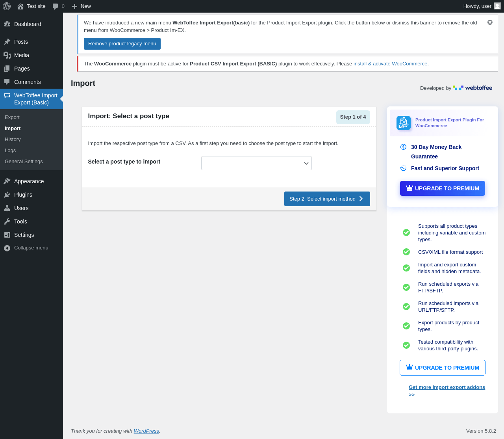
Task: Click the user avatar next to Howdy
Action: tap(497, 6)
